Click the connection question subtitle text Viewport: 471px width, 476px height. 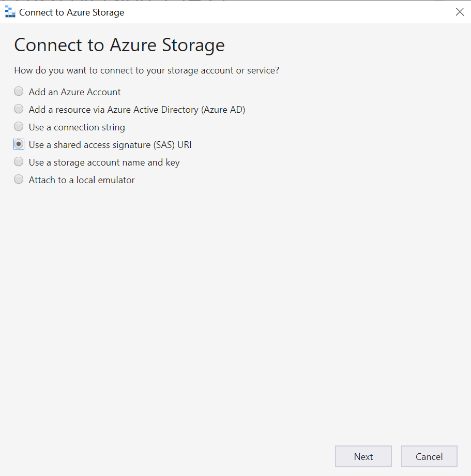click(146, 70)
